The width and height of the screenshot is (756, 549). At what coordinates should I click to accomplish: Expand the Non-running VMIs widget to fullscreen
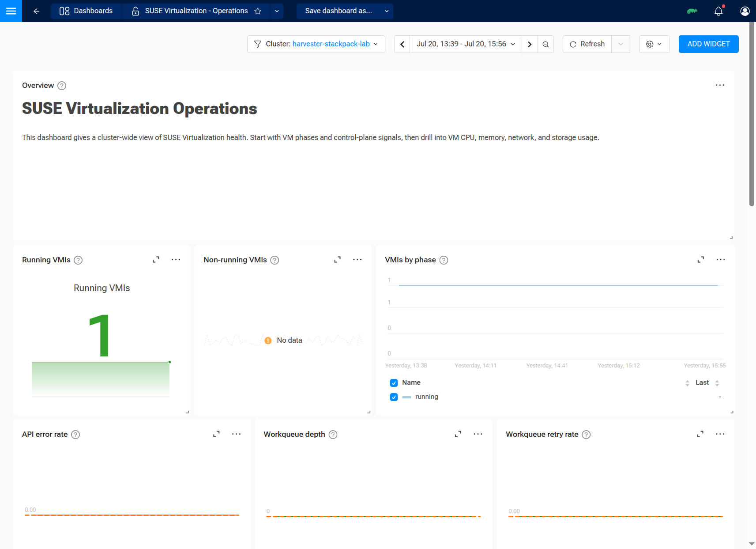(338, 260)
